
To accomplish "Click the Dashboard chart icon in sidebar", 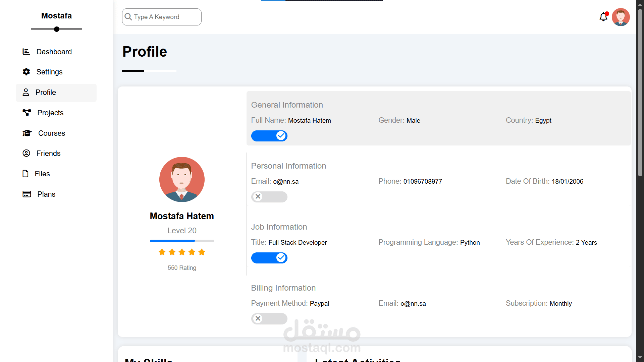I will click(x=26, y=52).
